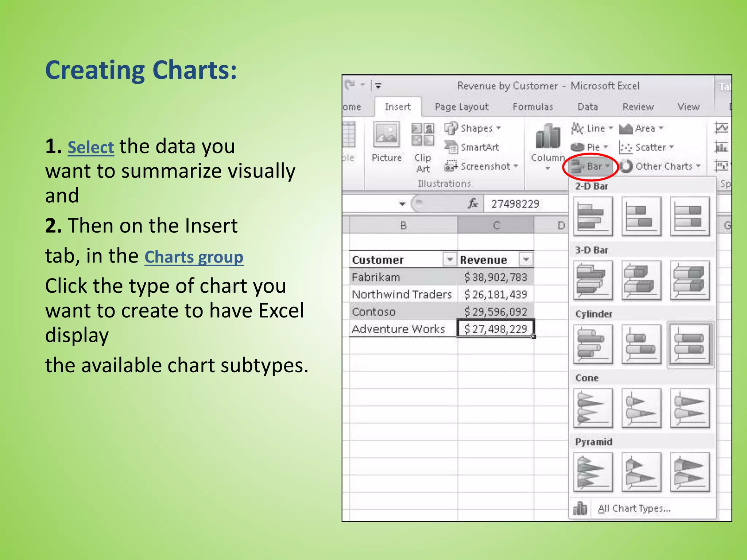Open the Other Charts dropdown
Viewport: 747px width, 560px height.
click(x=660, y=166)
